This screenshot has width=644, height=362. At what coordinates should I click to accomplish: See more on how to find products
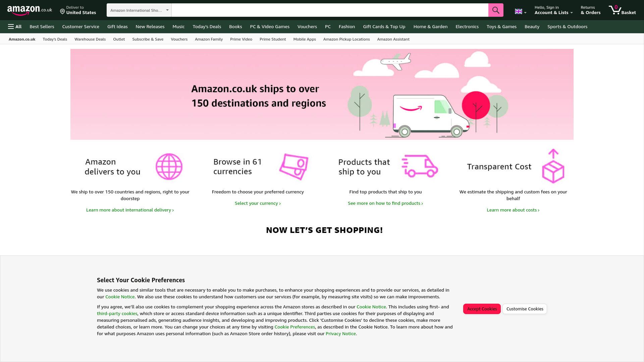coord(385,203)
